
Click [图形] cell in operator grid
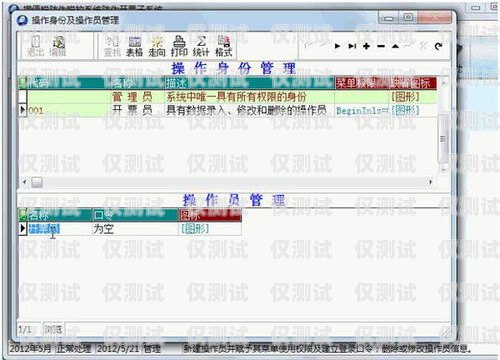coord(210,229)
